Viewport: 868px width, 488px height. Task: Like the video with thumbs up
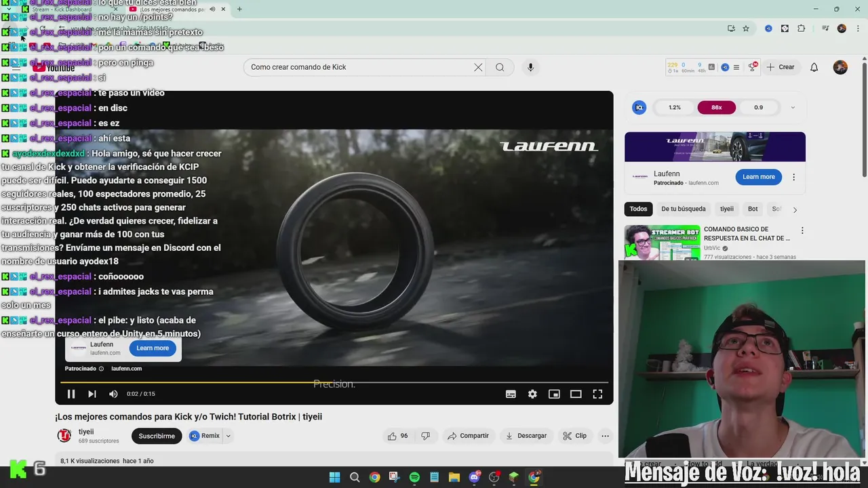point(397,436)
